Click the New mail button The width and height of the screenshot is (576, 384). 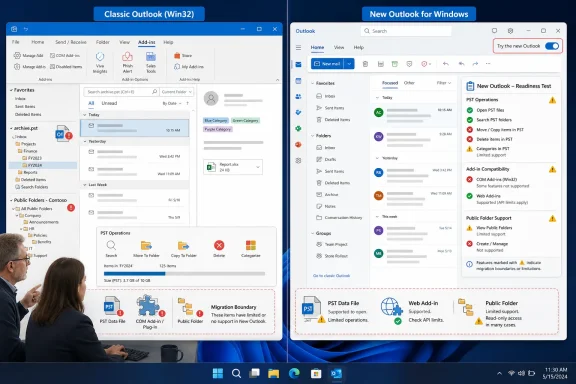click(328, 64)
